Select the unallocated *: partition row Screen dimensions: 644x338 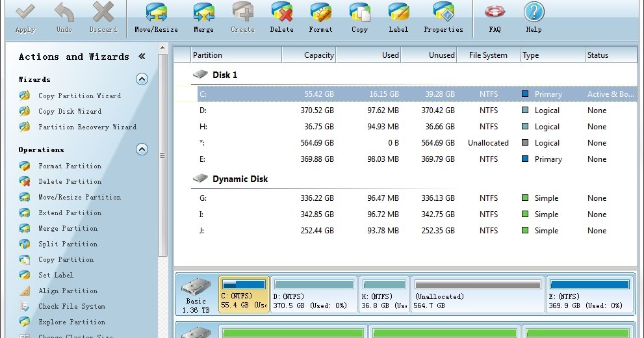point(417,143)
